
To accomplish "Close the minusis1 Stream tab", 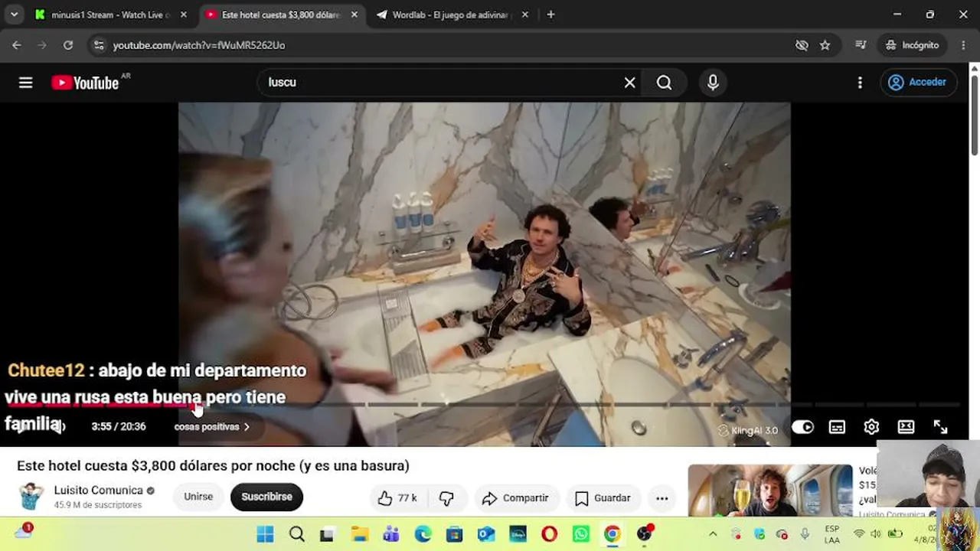I will 183,15.
